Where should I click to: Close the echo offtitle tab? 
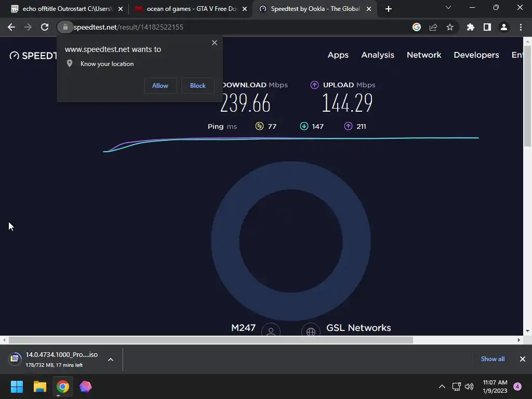[121, 9]
